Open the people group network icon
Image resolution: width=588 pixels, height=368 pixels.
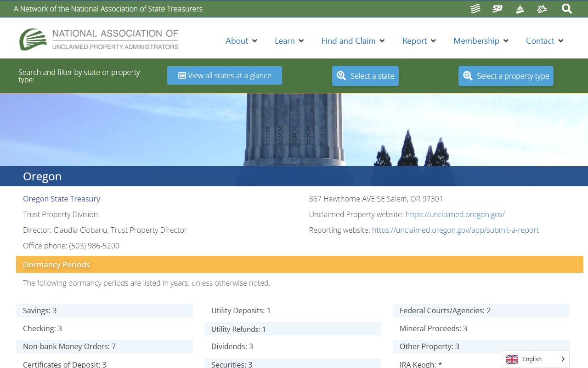click(x=542, y=9)
